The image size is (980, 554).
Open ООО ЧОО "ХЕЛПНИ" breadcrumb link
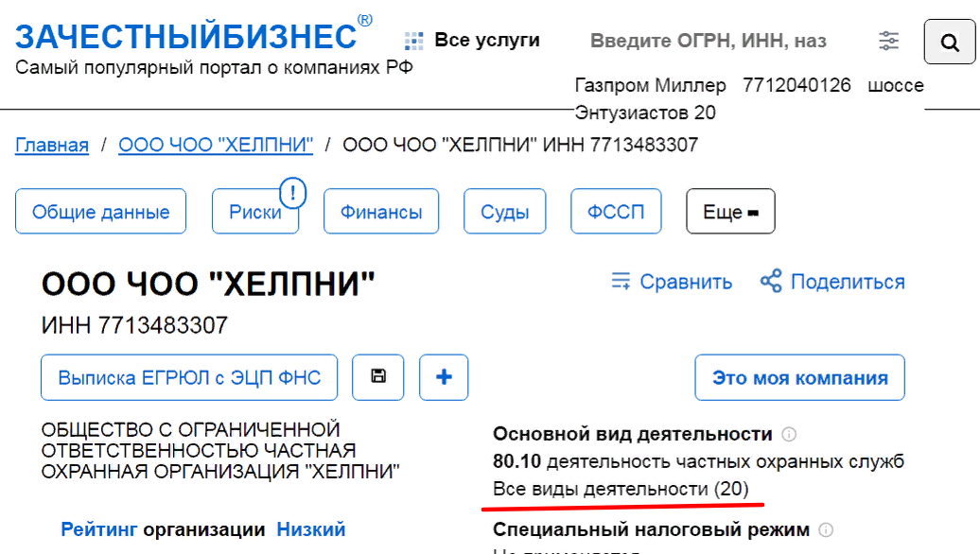pos(215,145)
